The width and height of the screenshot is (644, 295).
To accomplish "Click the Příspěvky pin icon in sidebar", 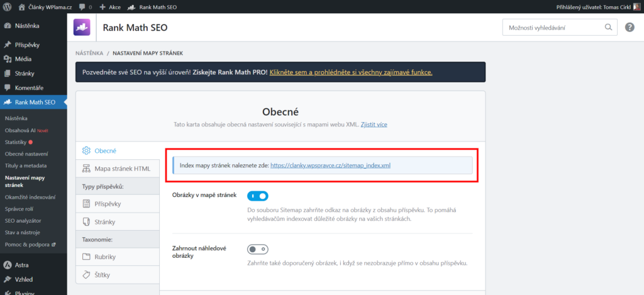I will pyautogui.click(x=8, y=45).
